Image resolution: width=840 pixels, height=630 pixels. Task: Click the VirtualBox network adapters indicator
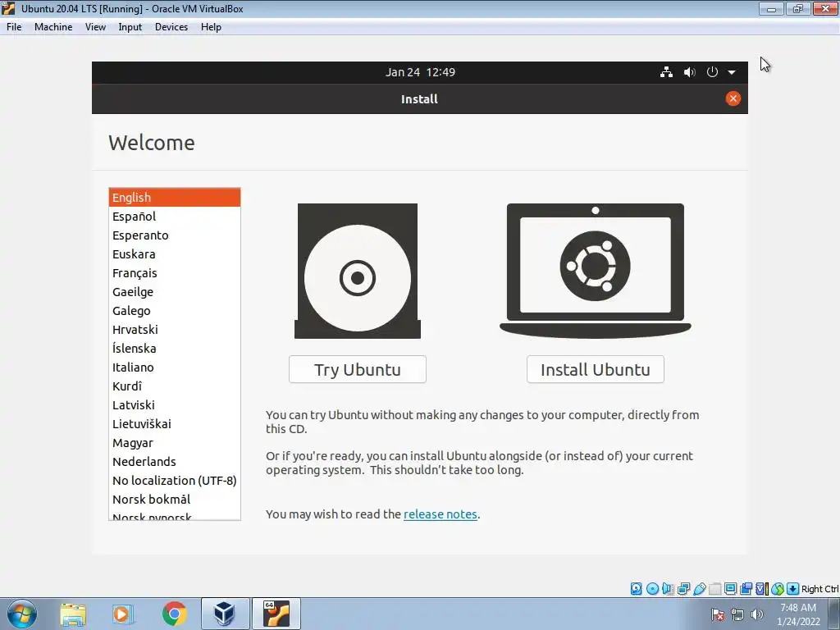pos(683,589)
